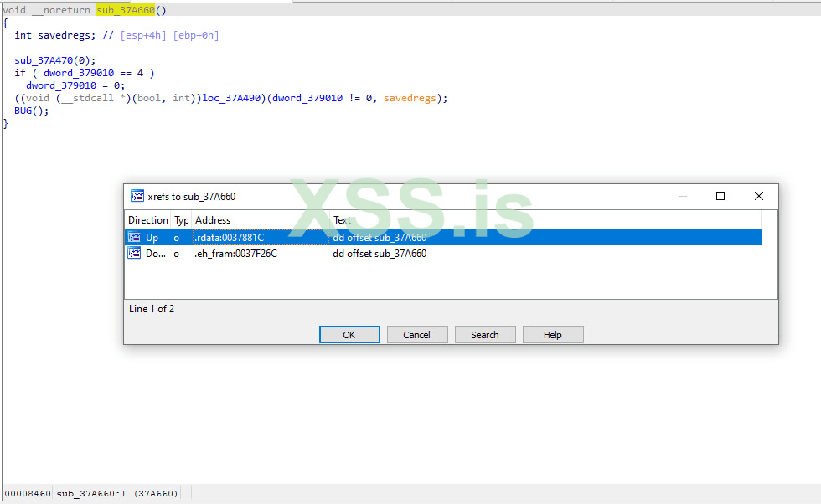Click the xrefs to sub_37A660 title text
The width and height of the screenshot is (821, 504).
(x=192, y=196)
